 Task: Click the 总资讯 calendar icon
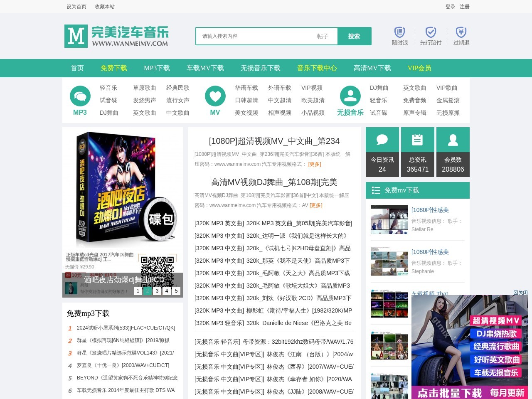(x=417, y=140)
